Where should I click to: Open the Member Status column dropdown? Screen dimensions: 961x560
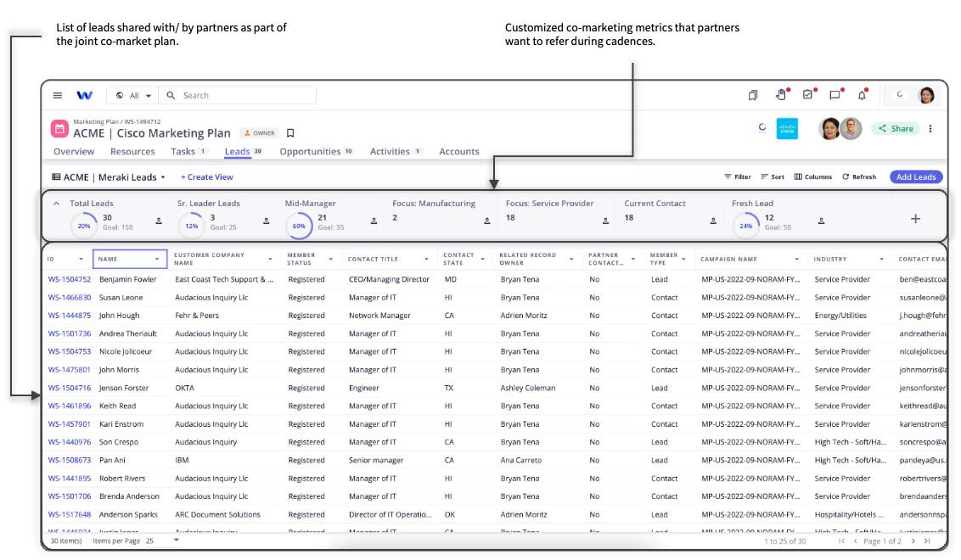(x=330, y=259)
